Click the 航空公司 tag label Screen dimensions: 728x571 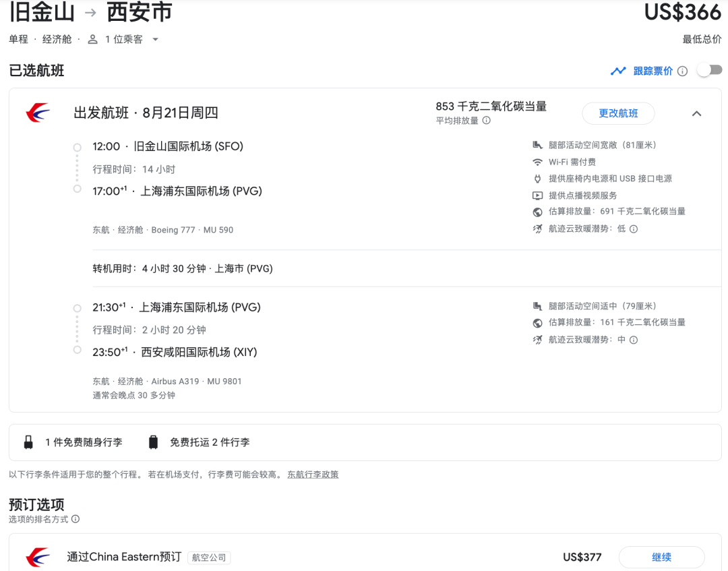click(209, 558)
